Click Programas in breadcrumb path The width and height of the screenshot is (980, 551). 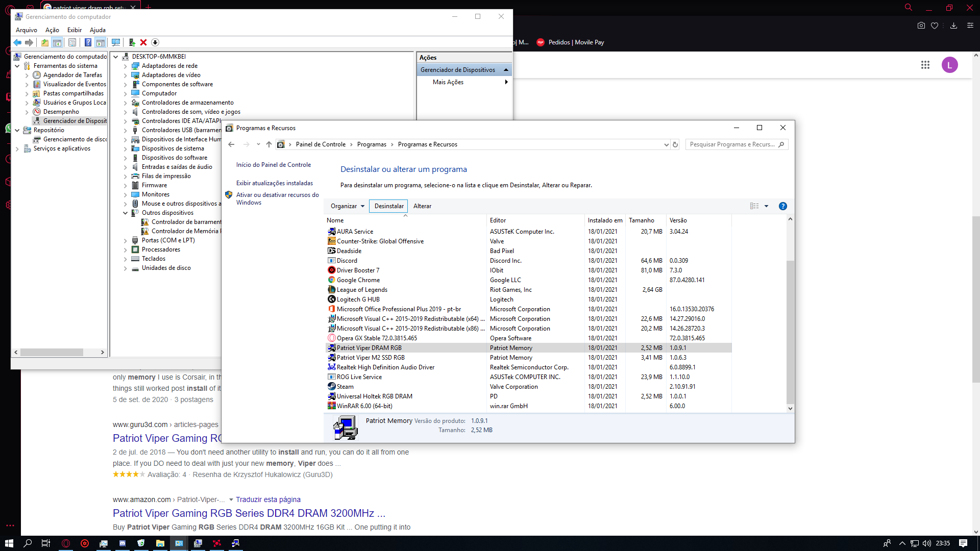coord(372,145)
